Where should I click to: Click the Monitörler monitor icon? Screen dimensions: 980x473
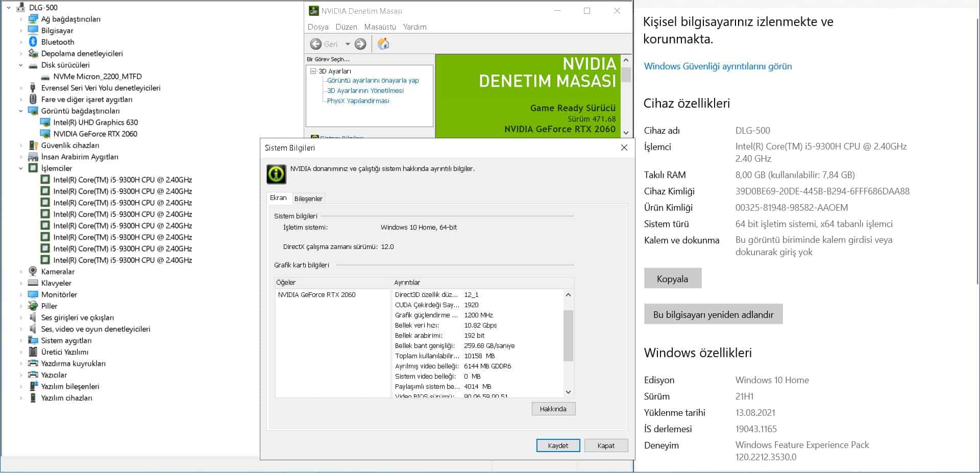click(33, 294)
